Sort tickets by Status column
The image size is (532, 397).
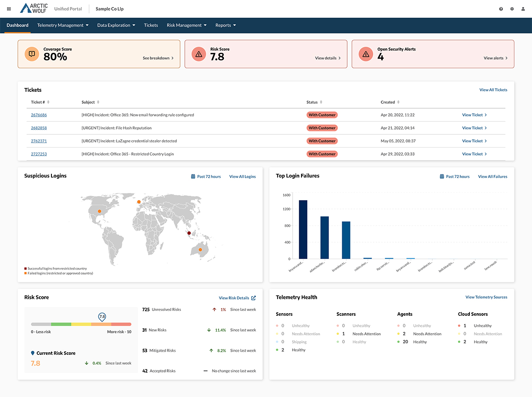coord(321,102)
